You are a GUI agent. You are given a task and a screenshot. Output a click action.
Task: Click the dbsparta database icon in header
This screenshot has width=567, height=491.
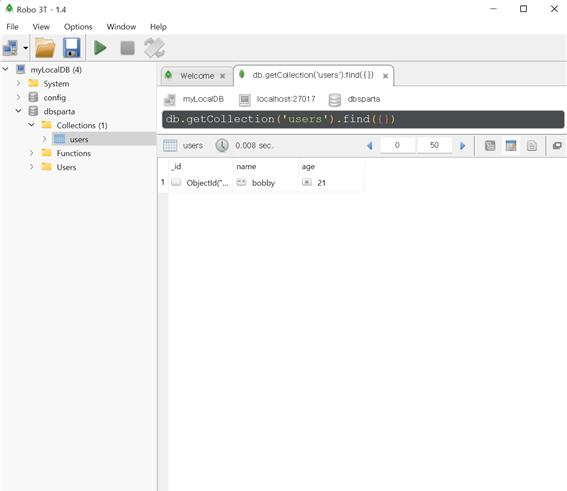point(334,100)
